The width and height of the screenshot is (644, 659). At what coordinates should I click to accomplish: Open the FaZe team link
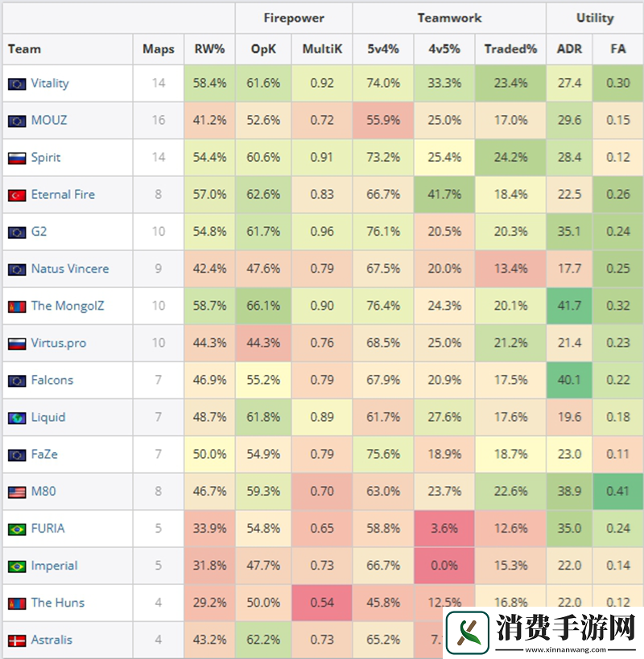tap(44, 454)
